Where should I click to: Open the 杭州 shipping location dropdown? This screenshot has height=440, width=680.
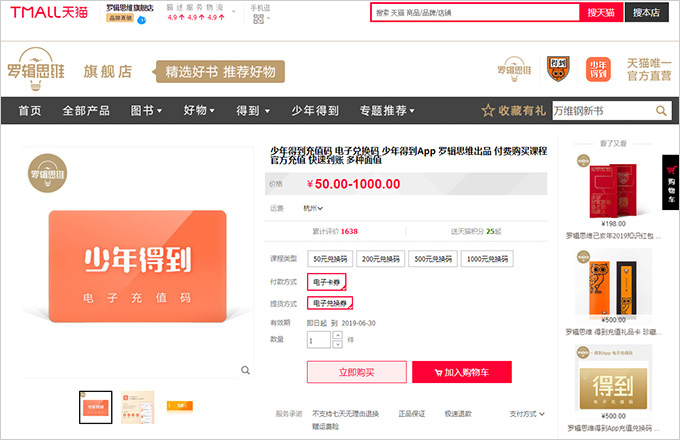pos(313,208)
